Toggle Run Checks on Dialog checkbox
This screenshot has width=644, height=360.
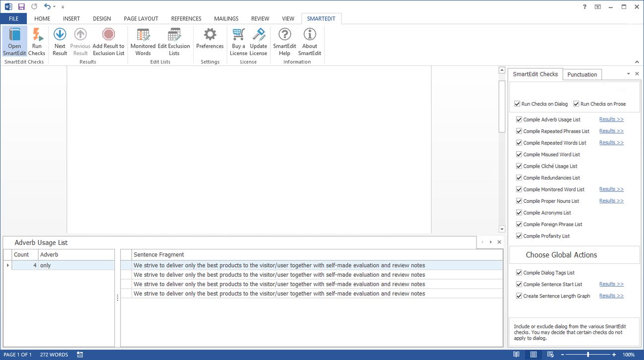tap(518, 104)
